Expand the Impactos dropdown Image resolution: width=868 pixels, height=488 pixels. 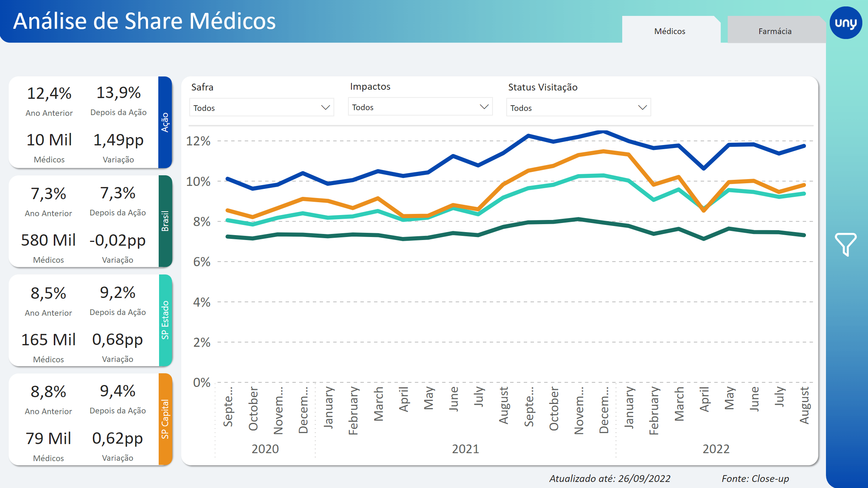click(x=420, y=107)
